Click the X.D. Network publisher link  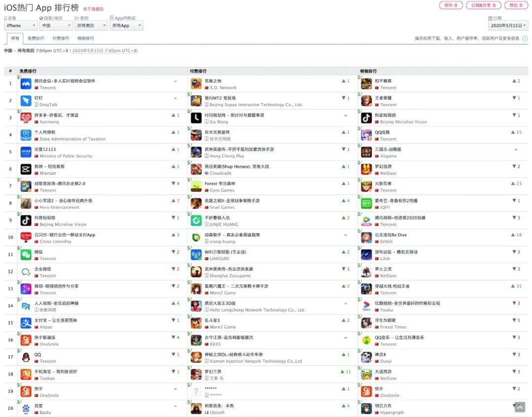(223, 88)
